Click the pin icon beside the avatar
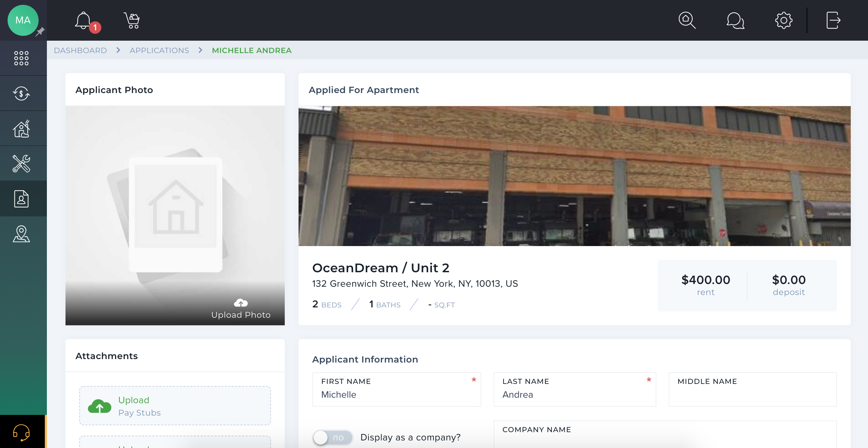The width and height of the screenshot is (868, 448). [40, 32]
